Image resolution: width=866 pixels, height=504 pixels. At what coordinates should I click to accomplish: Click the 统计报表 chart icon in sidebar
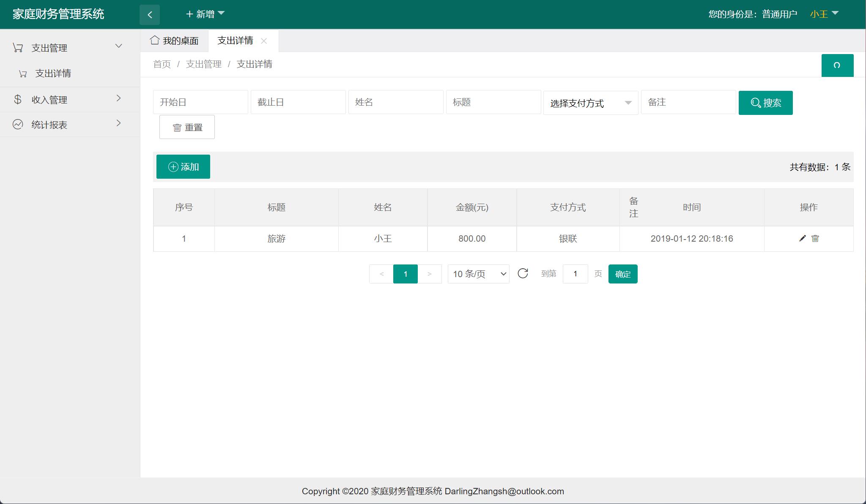(18, 124)
